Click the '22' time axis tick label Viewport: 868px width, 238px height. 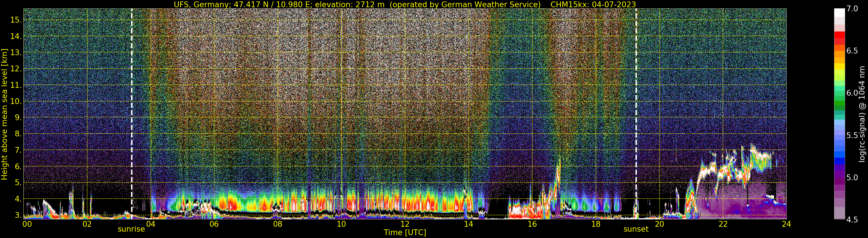(723, 224)
